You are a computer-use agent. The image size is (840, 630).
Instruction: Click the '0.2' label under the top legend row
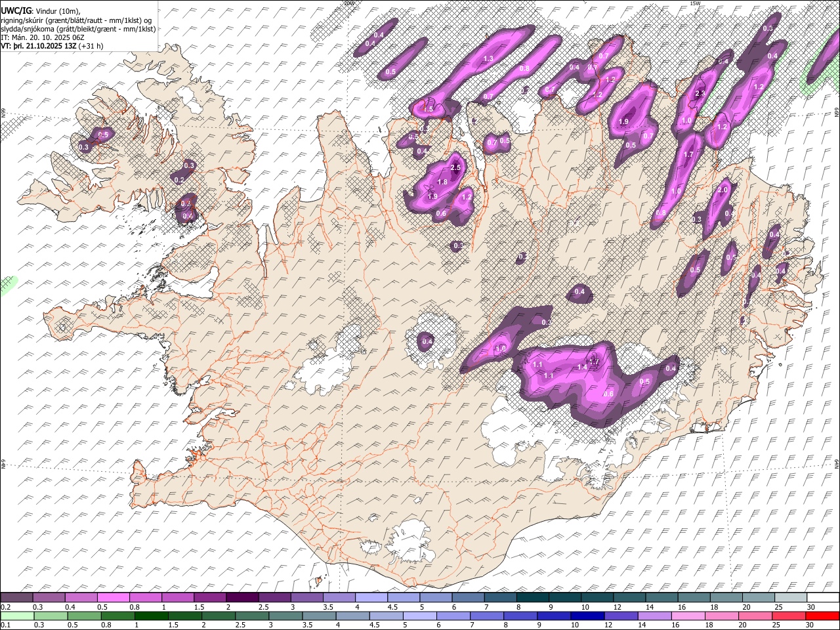(6, 607)
